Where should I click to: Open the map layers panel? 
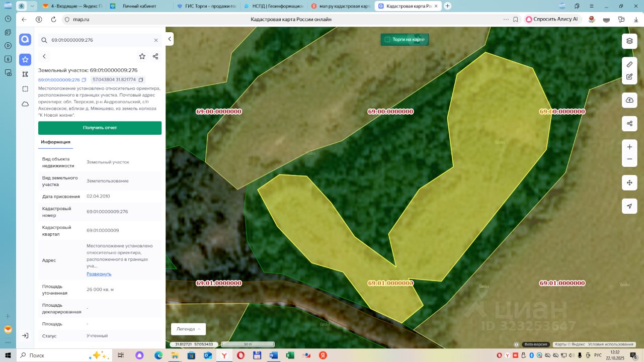629,41
